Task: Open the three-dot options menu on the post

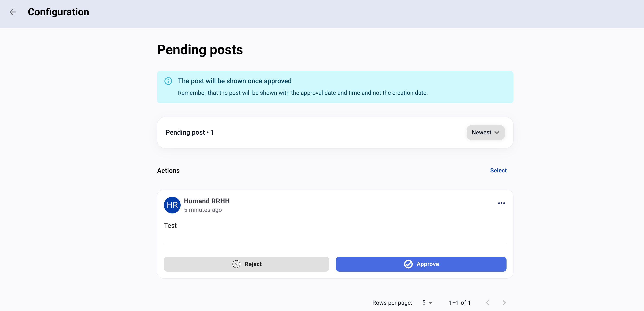Action: pos(501,203)
